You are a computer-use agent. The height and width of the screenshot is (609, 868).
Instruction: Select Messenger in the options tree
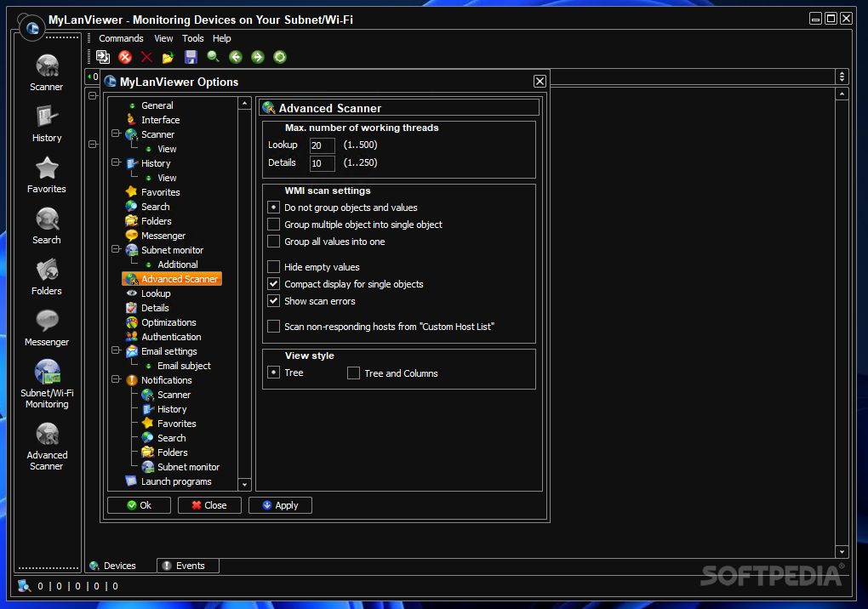163,236
